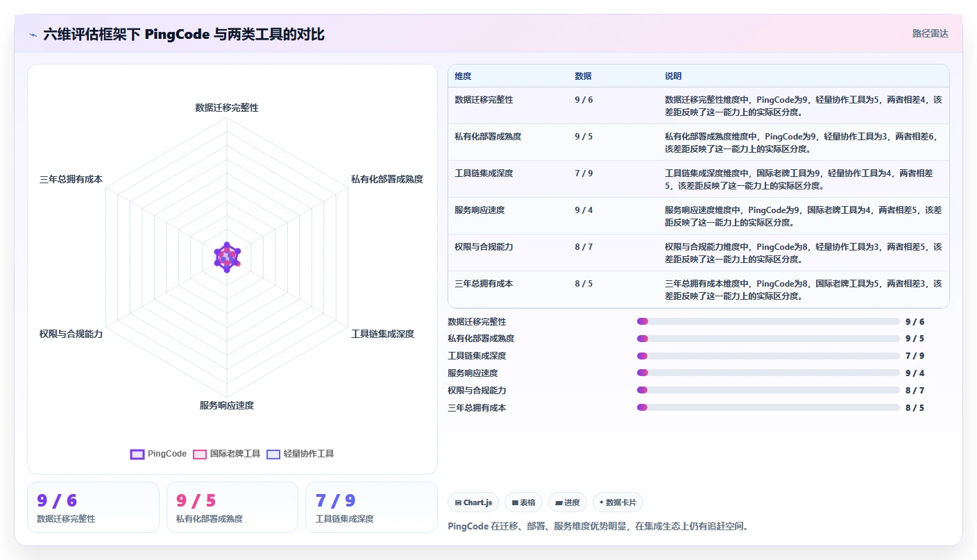977x560 pixels.
Task: Open the 9 / 5 私有化部署成熟度 stat card
Action: pos(232,507)
